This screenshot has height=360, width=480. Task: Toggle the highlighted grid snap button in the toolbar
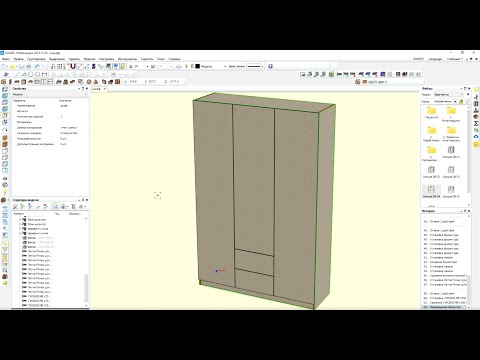coord(123,66)
